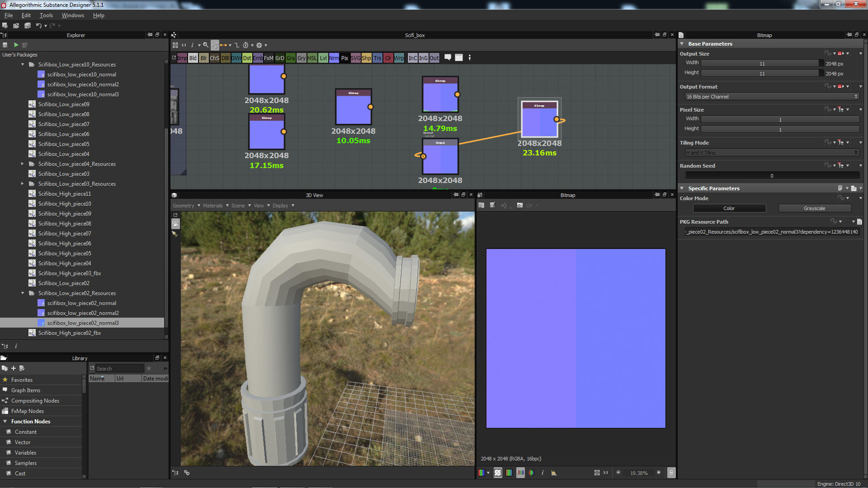Show histogram in the Bitmap 2D view

(554, 473)
